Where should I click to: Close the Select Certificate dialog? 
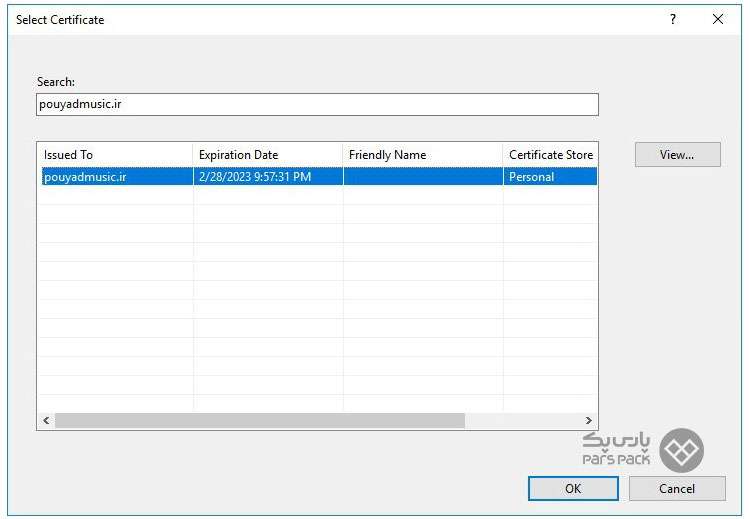point(717,19)
